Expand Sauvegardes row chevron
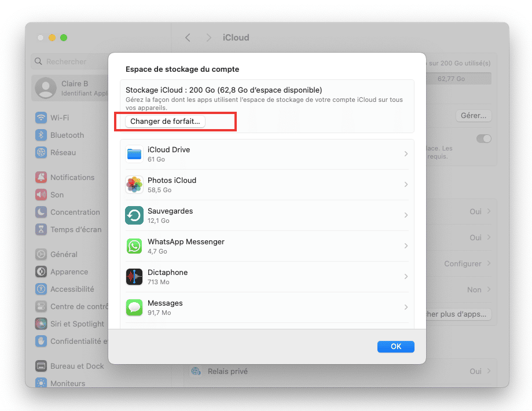532x411 pixels. coord(406,215)
